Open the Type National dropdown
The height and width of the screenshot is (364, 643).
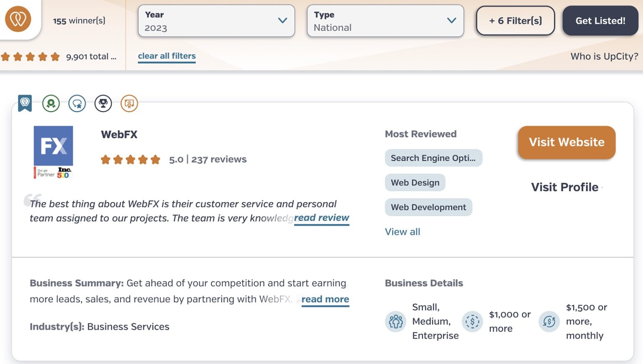click(x=385, y=21)
